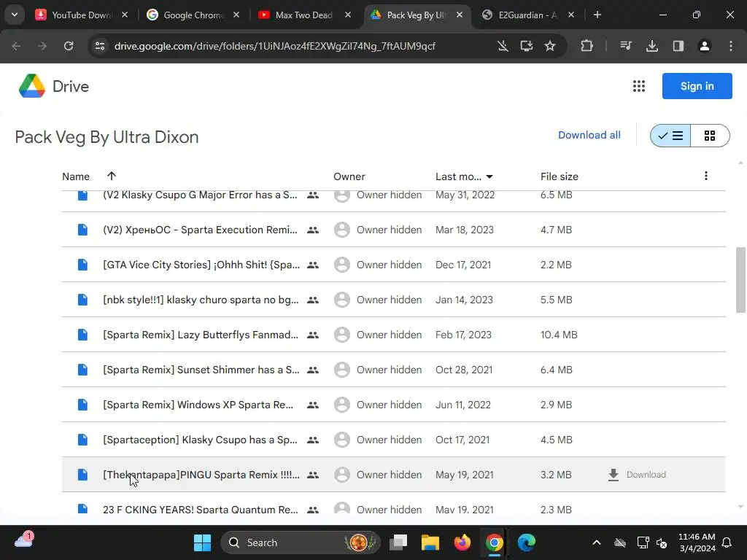Open Windows Start menu

(x=202, y=542)
